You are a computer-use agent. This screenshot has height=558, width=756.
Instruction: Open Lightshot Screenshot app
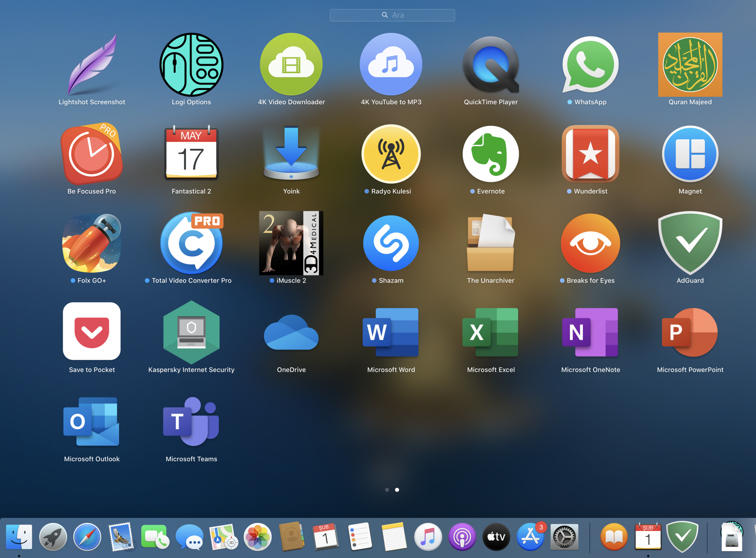pos(92,64)
